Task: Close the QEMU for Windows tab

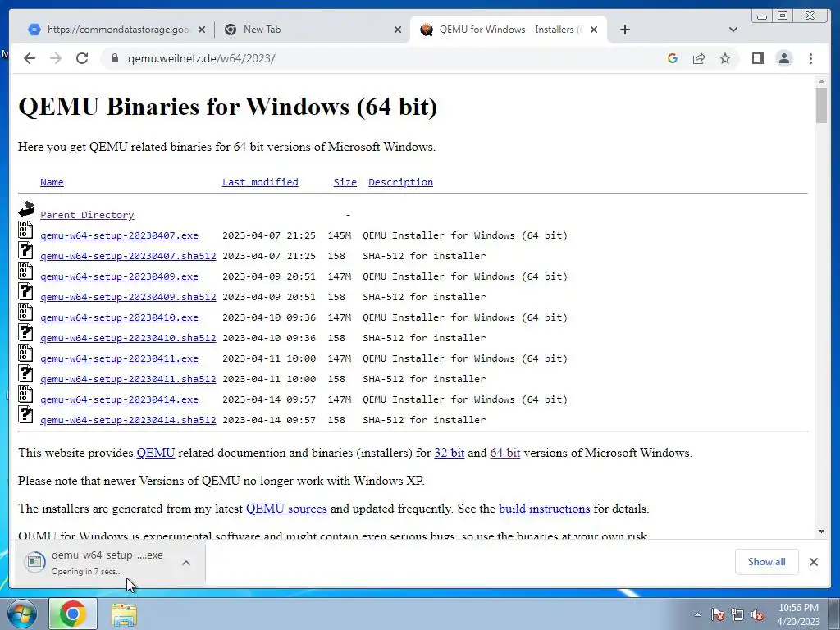Action: 594,30
